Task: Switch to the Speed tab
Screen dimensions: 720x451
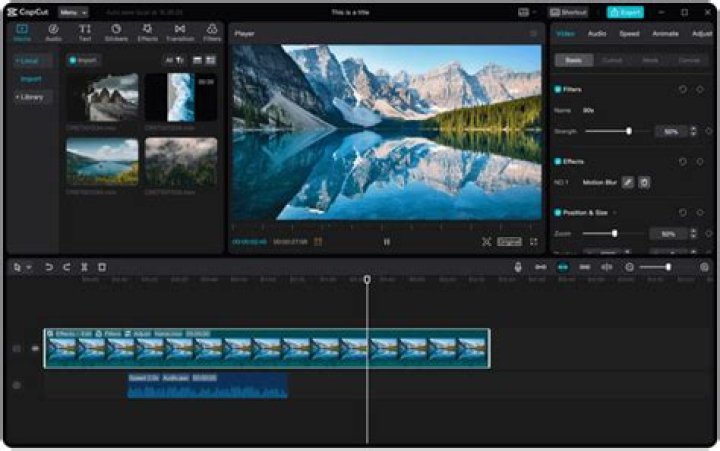Action: tap(629, 33)
